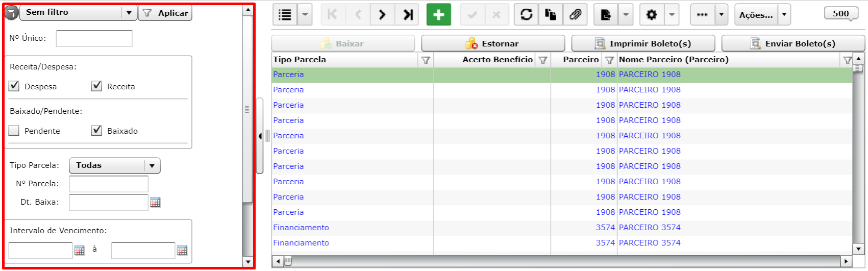This screenshot has height=271, width=868.
Task: Open the settings gear icon
Action: 652,15
